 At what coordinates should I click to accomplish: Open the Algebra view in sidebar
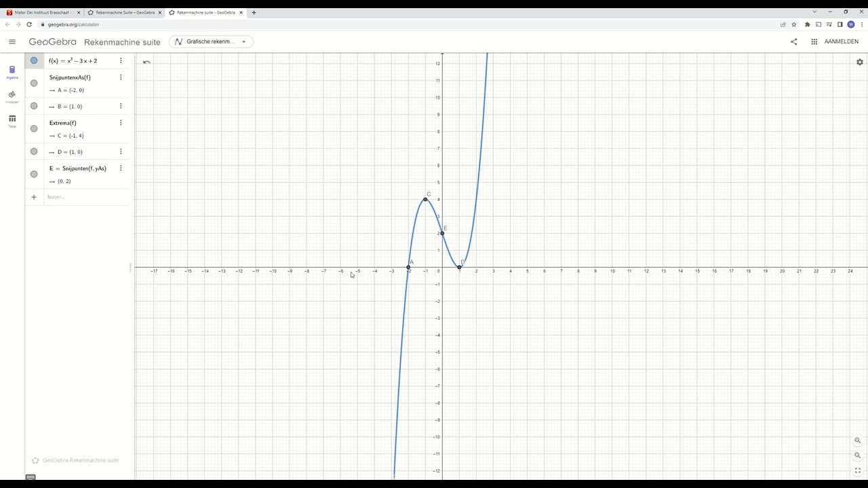[x=12, y=72]
